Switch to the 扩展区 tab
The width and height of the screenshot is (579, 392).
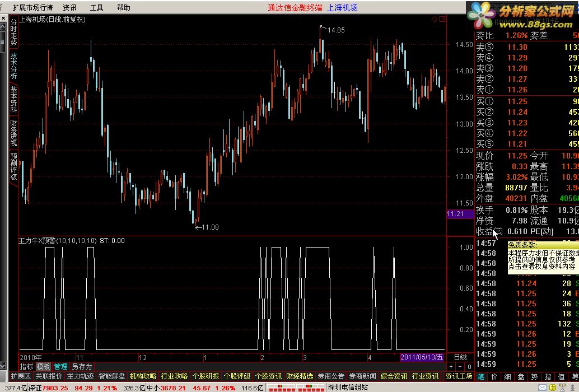coord(21,376)
